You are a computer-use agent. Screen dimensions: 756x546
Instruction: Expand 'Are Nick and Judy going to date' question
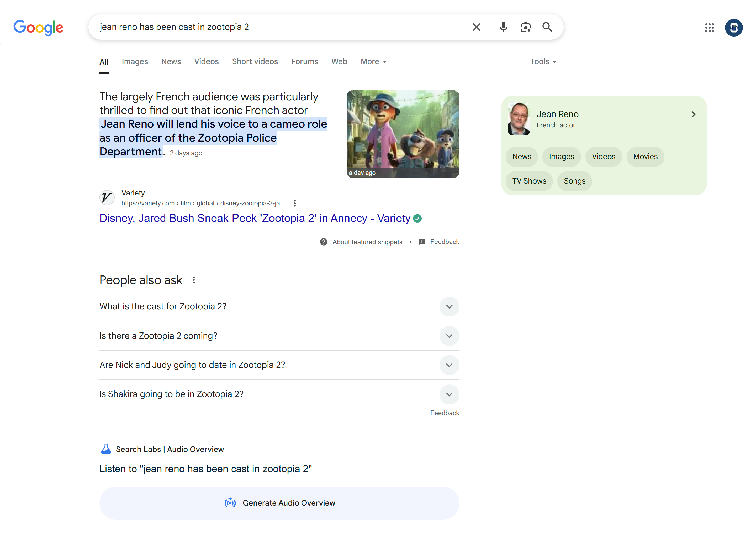coord(279,365)
